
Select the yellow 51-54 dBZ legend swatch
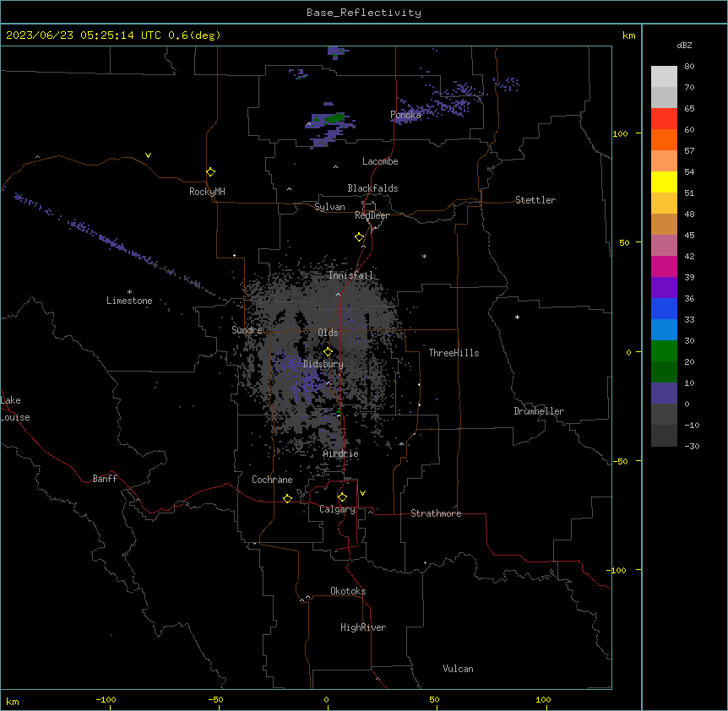(x=664, y=182)
